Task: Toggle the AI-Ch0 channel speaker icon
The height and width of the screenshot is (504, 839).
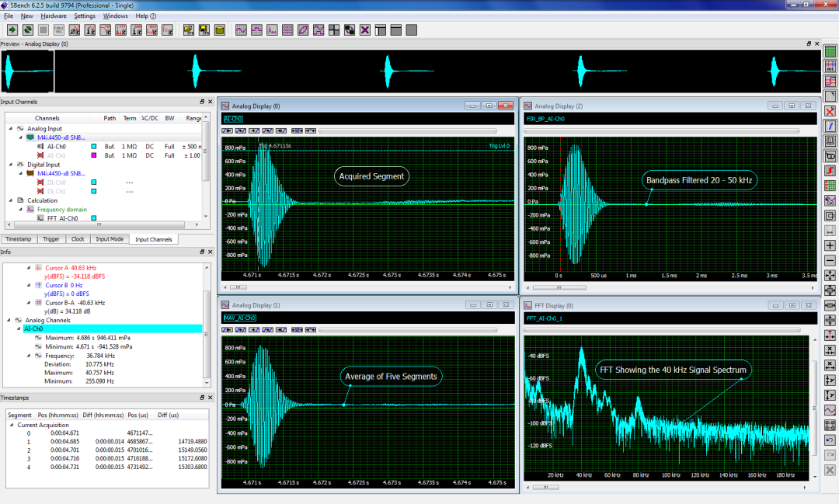Action: [x=40, y=146]
